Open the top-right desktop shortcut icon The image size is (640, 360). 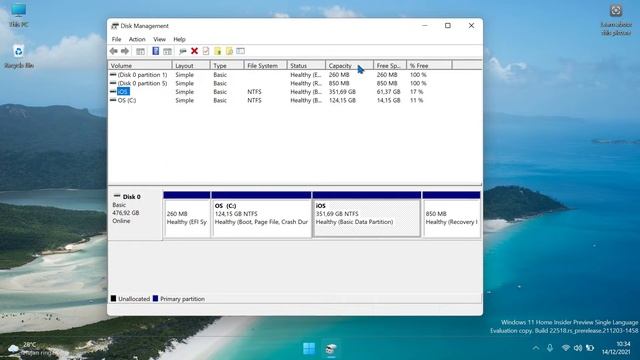click(616, 20)
